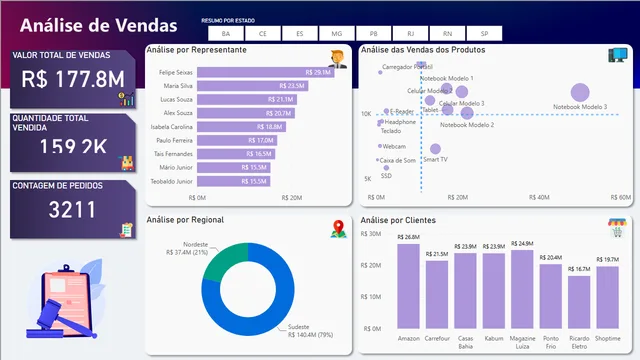This screenshot has width=640, height=360.
Task: Click the Nordeste R$ 37.4M (21%) label
Action: [x=187, y=248]
